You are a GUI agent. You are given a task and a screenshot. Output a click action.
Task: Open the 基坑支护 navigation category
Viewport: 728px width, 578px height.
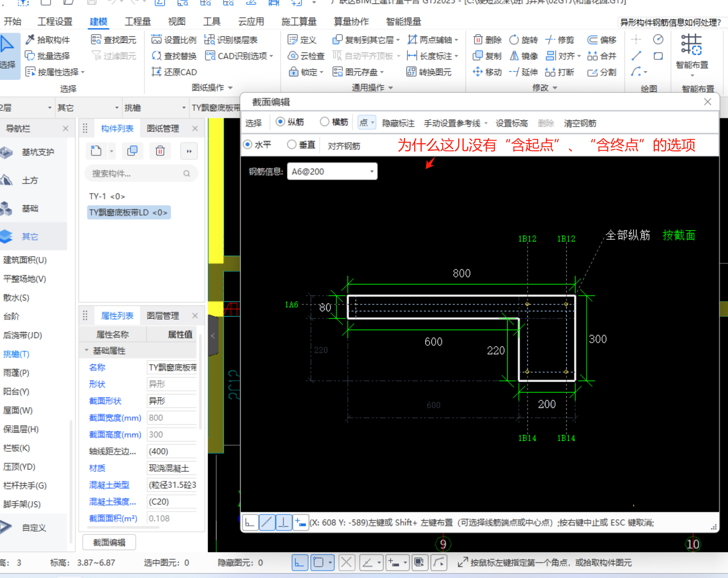(33, 152)
